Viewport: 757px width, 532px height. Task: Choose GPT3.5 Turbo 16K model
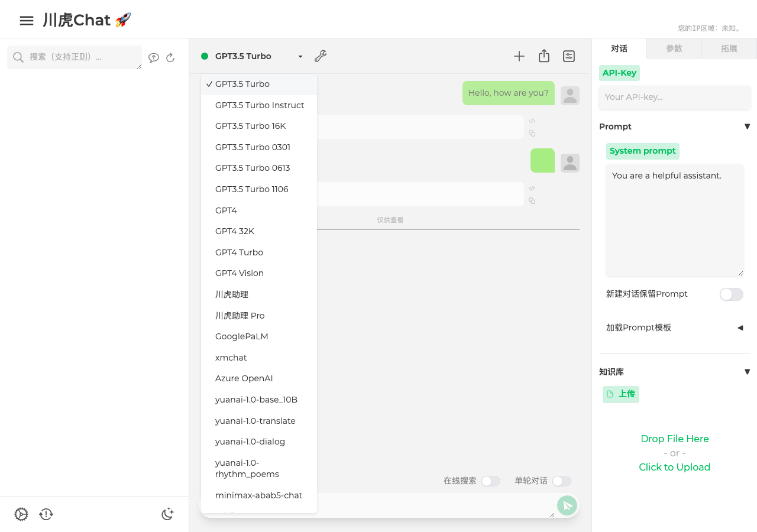coord(259,126)
